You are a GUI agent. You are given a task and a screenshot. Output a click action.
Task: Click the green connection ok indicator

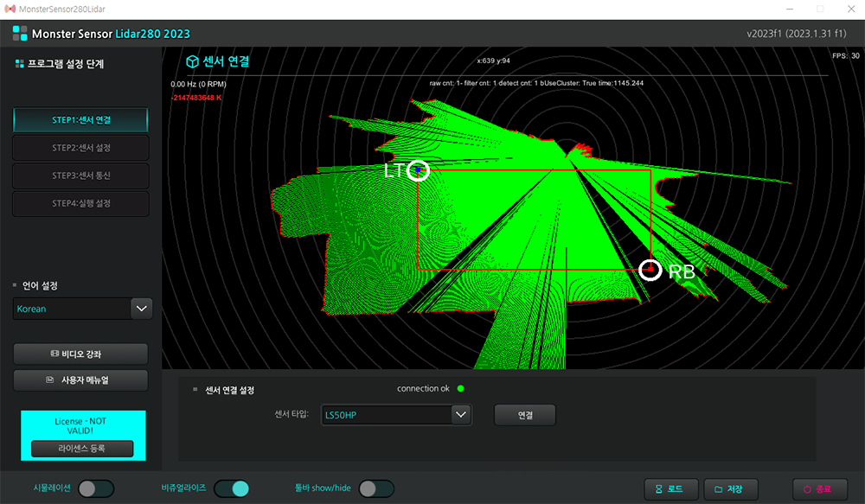(461, 389)
